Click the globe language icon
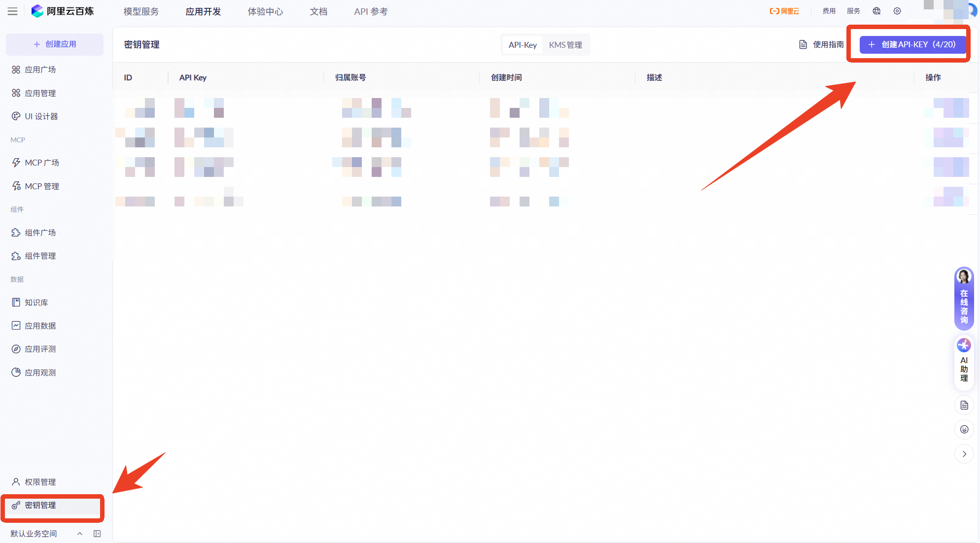This screenshot has height=543, width=980. pyautogui.click(x=876, y=11)
